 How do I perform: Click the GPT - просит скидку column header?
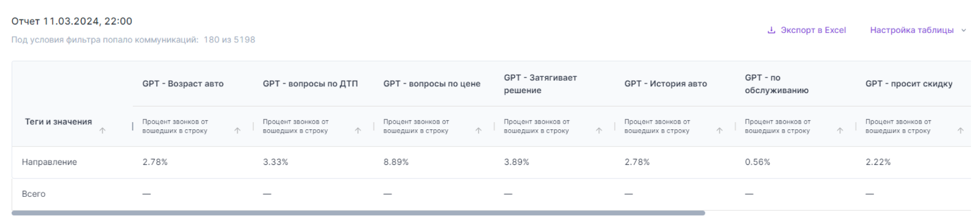(909, 84)
